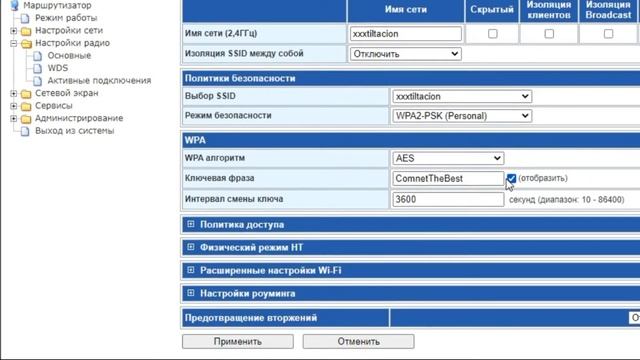Click the Предотвращение вторжений label
Viewport: 640px width, 360px height.
251,318
